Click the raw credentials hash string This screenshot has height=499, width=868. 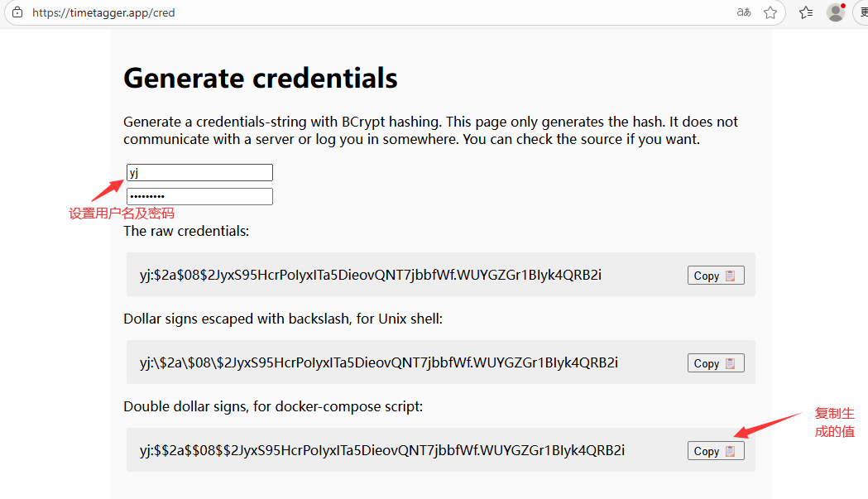tap(371, 275)
